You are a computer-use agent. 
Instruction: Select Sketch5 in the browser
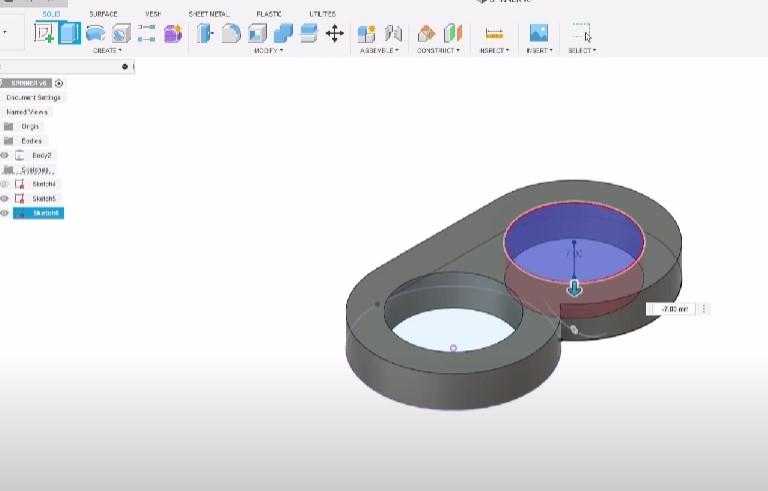44,198
